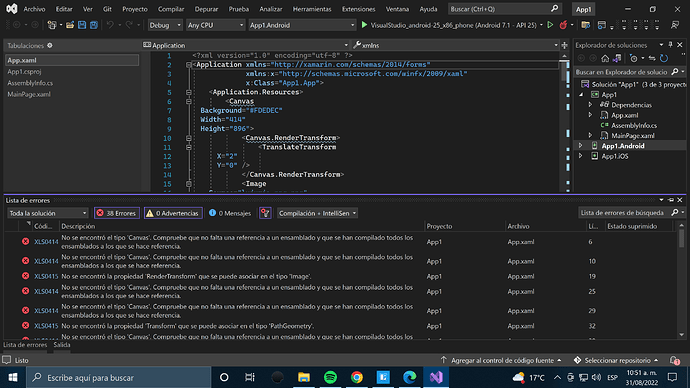
Task: Select the MainPage.xaml tab entry
Action: pyautogui.click(x=29, y=94)
